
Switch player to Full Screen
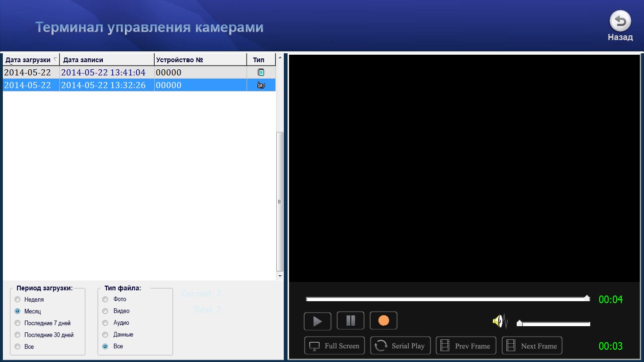click(x=334, y=346)
